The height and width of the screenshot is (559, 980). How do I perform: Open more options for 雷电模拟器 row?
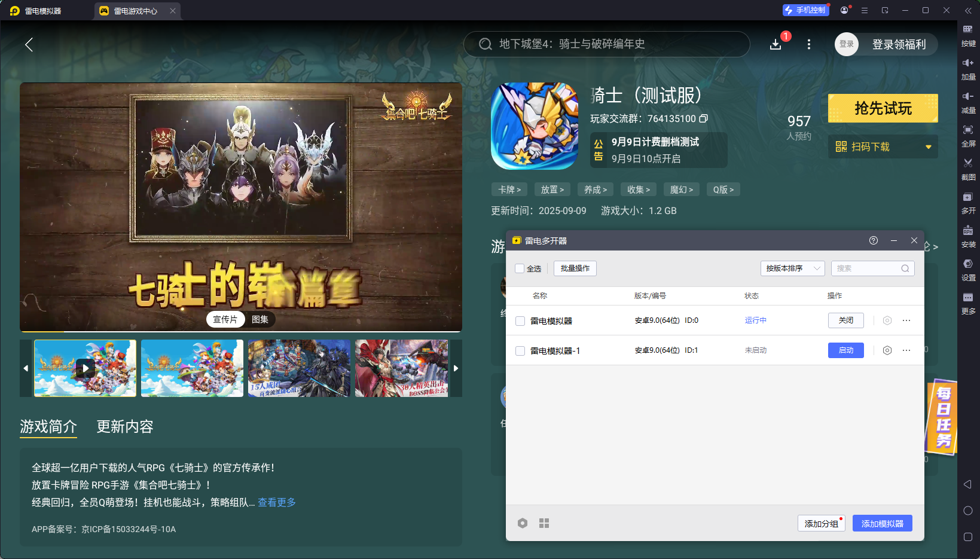point(906,320)
